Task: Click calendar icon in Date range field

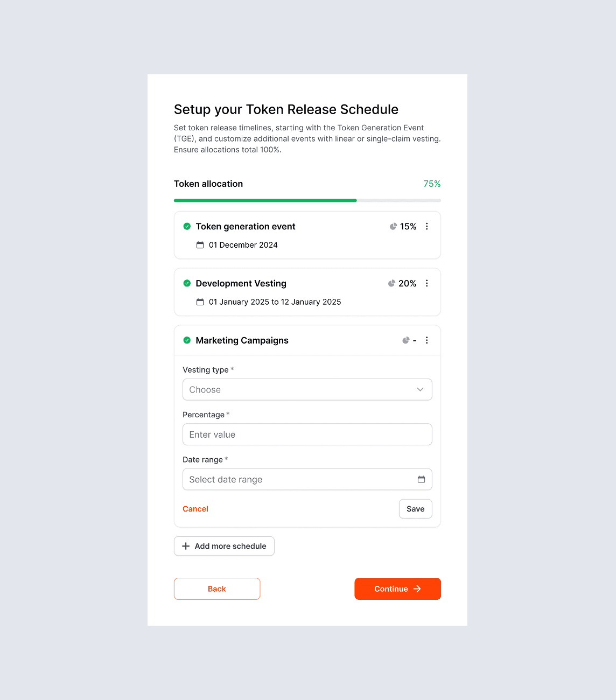Action: [x=421, y=479]
